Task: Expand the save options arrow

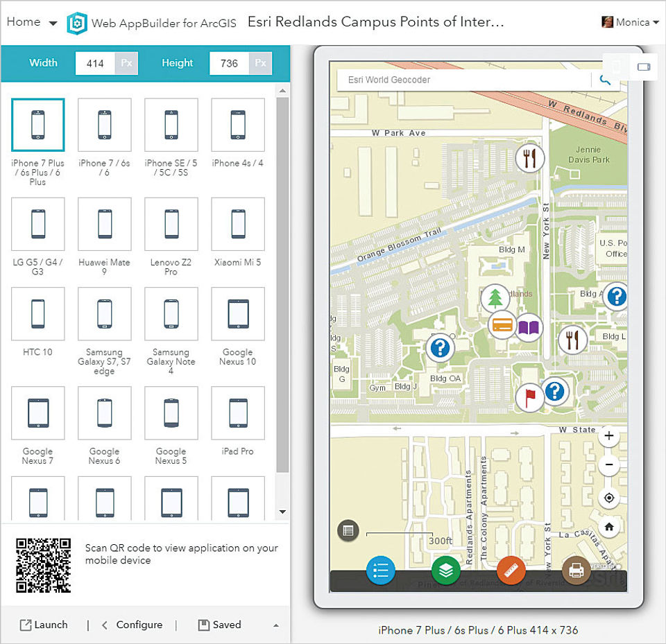Action: (276, 625)
